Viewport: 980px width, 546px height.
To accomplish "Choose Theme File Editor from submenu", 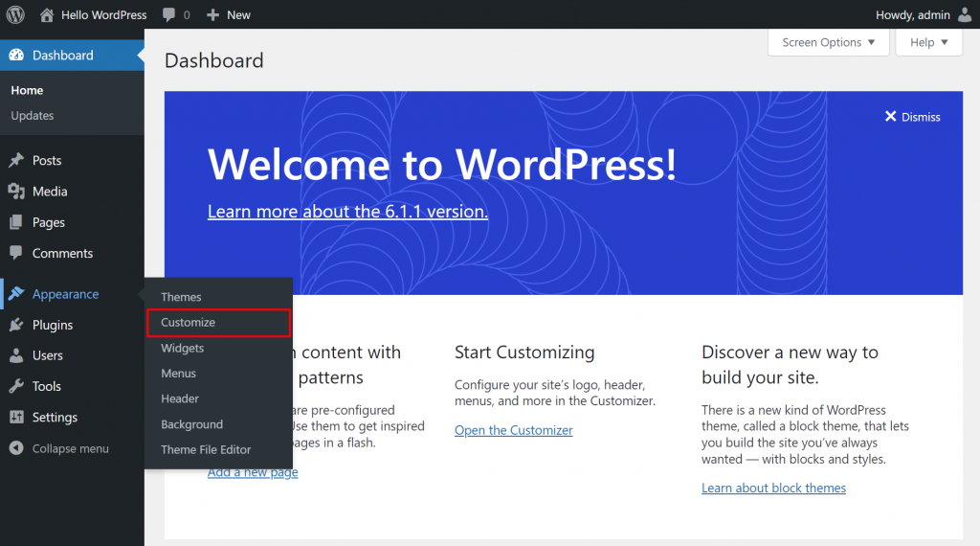I will 206,449.
